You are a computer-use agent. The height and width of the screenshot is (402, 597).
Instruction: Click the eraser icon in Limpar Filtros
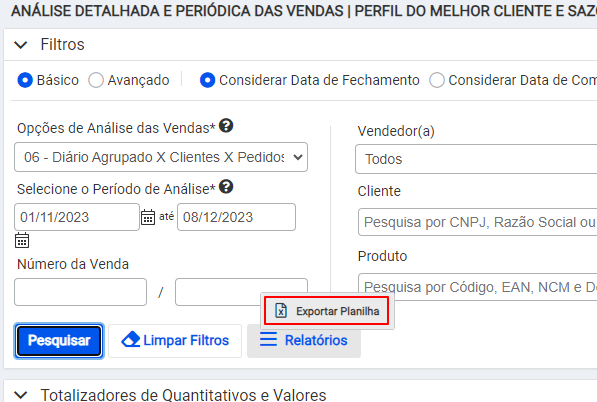(131, 340)
